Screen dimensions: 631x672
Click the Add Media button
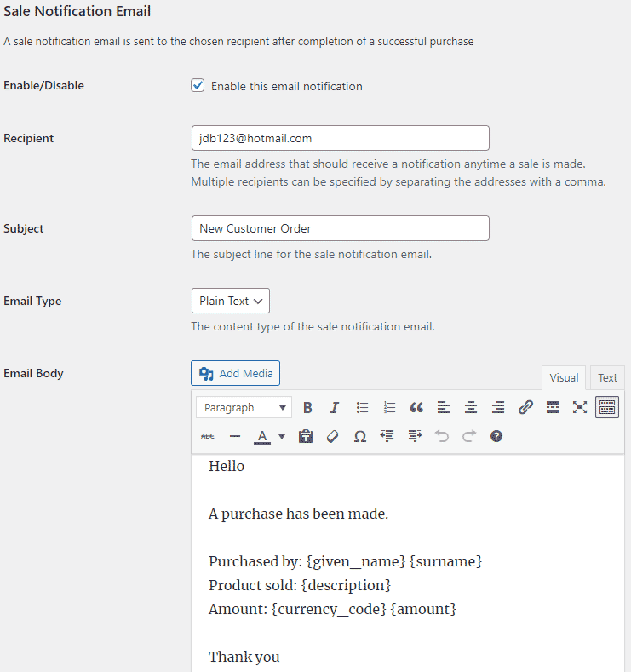pos(236,373)
